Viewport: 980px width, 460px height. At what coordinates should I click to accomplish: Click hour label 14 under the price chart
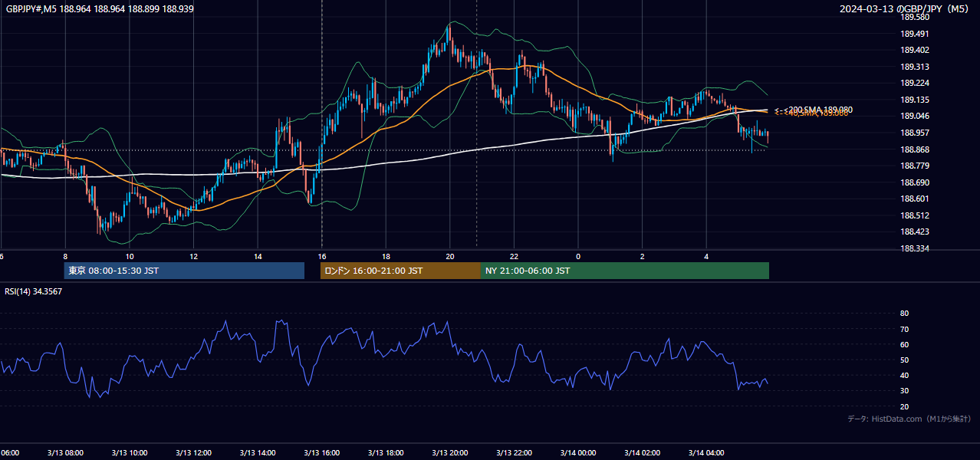(x=258, y=256)
